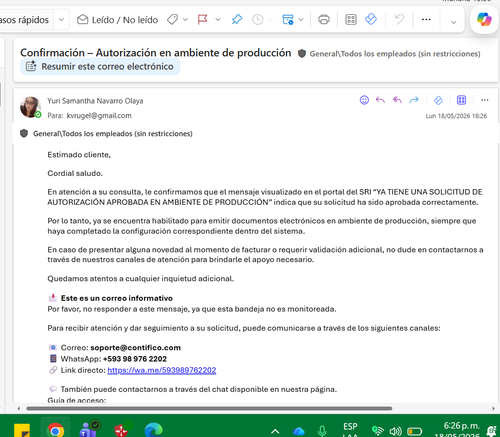Expand the categorize dropdown arrow
The height and width of the screenshot is (437, 500).
[x=185, y=20]
